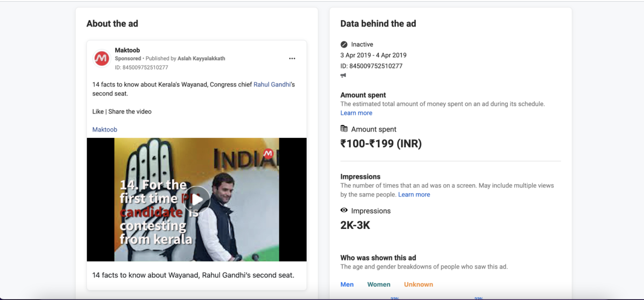Click the Impressions eye icon
The width and height of the screenshot is (644, 300).
344,210
